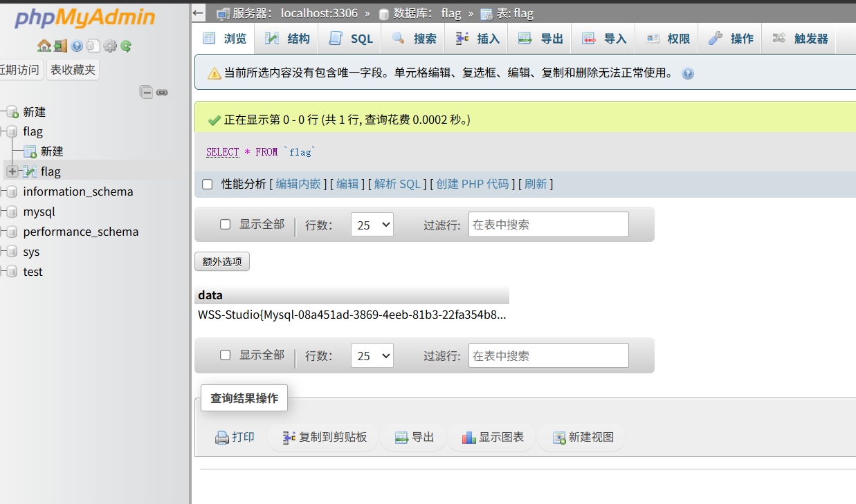Open the MySQL documentation pages icon

pyautogui.click(x=93, y=46)
